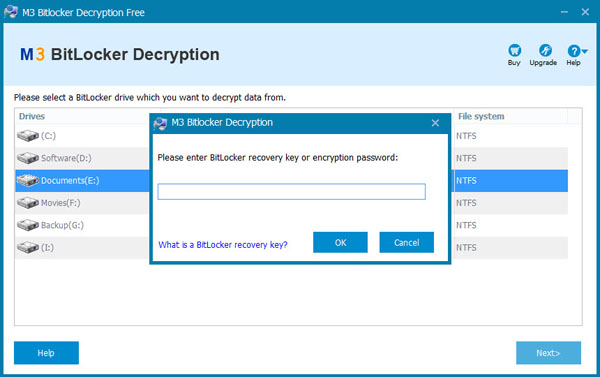
Task: Close the main M3 Bitlocker window
Action: [585, 12]
